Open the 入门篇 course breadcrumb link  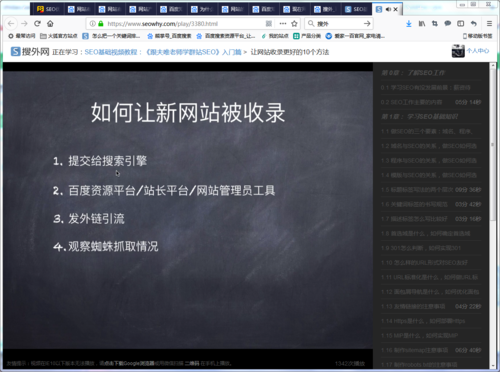tap(194, 52)
